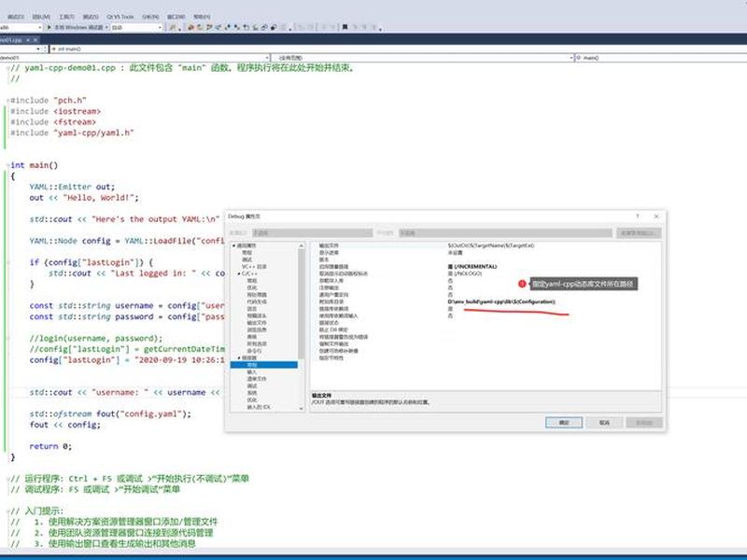Open the 调试(D) menu
This screenshot has width=747, height=560.
click(15, 17)
